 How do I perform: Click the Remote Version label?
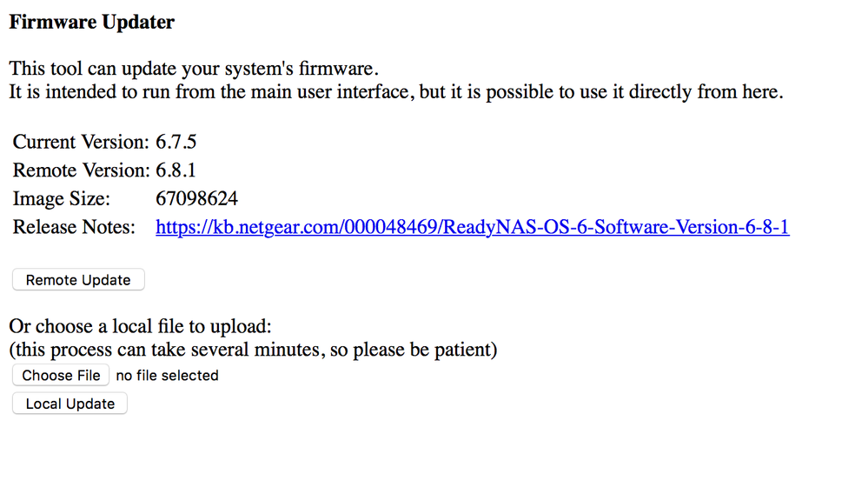(x=81, y=170)
